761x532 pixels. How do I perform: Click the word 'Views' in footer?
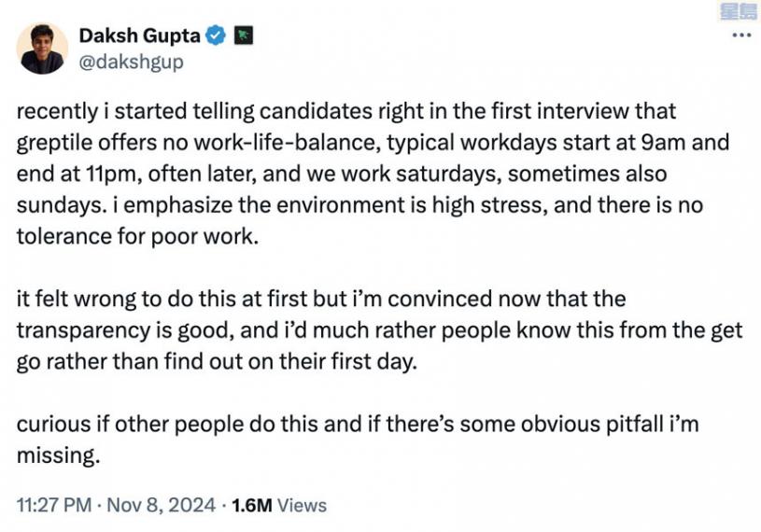(x=303, y=505)
